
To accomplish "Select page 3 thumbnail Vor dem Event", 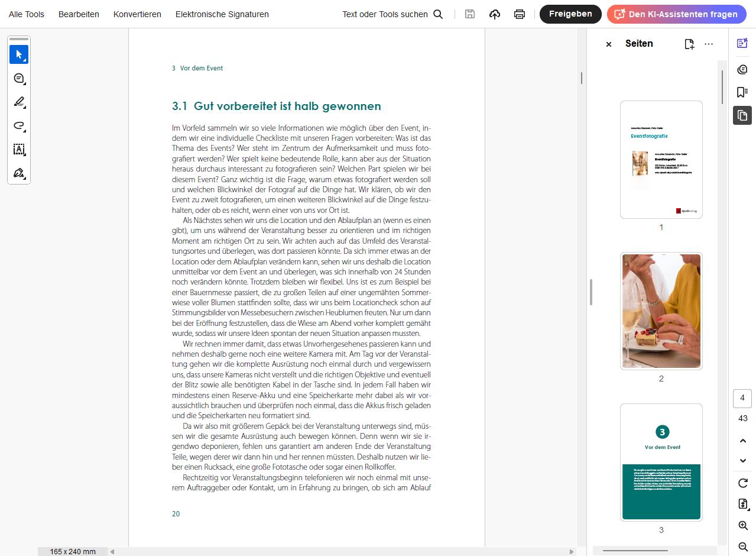I will point(661,463).
